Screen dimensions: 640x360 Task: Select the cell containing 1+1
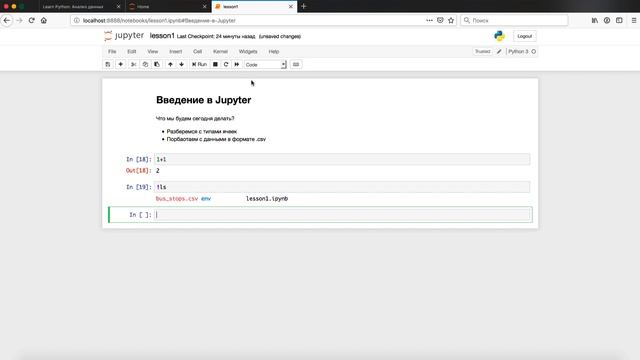tap(342, 159)
